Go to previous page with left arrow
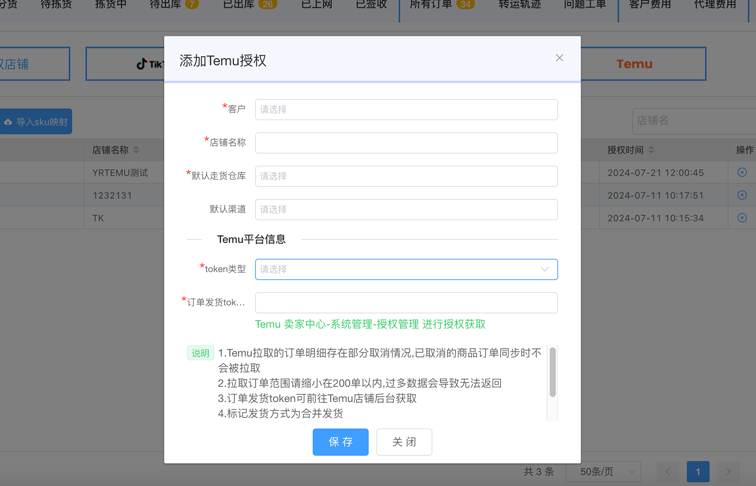The image size is (756, 486). point(668,471)
